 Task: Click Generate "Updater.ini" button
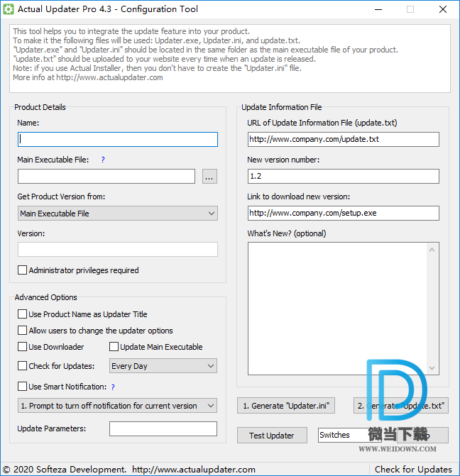pyautogui.click(x=286, y=406)
